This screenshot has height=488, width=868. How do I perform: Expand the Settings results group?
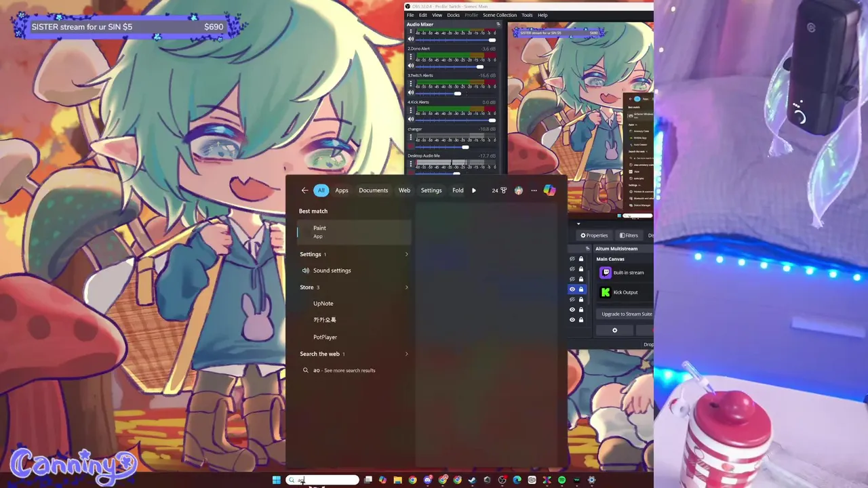406,254
